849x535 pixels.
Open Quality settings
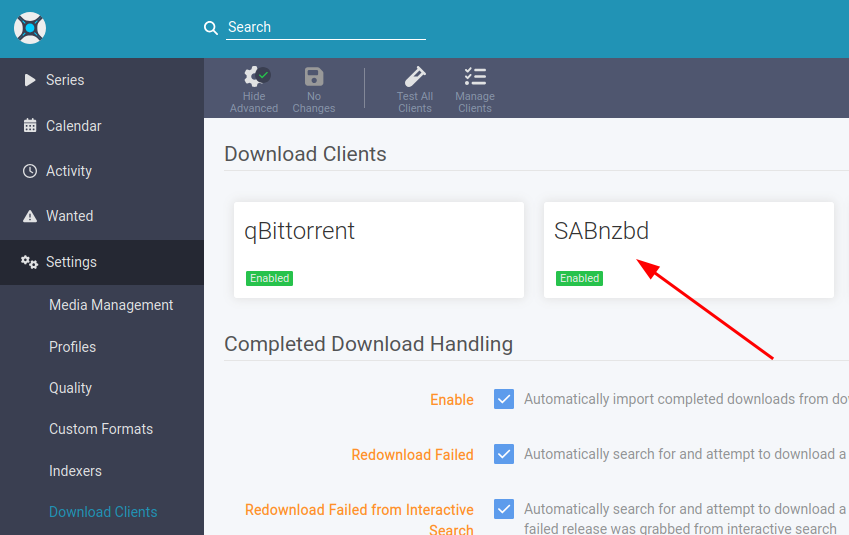(70, 388)
